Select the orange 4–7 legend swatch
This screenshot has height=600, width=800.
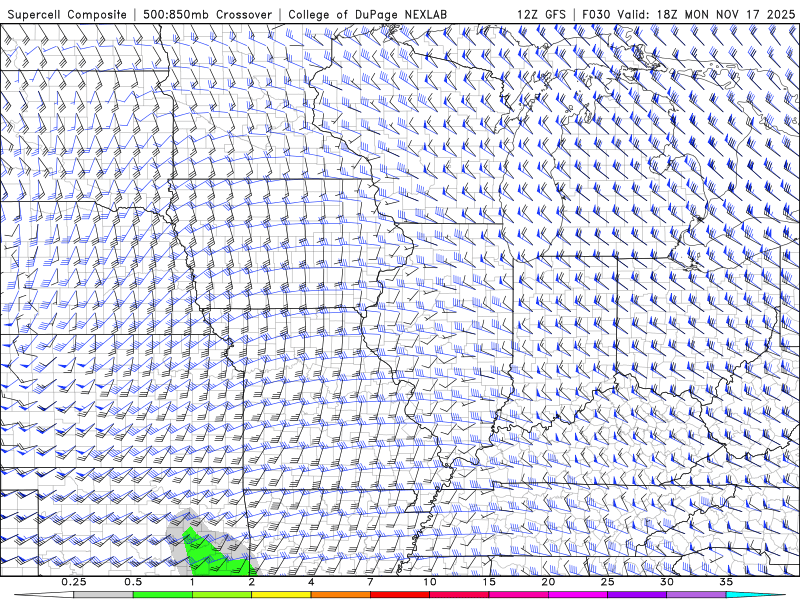tap(340, 595)
